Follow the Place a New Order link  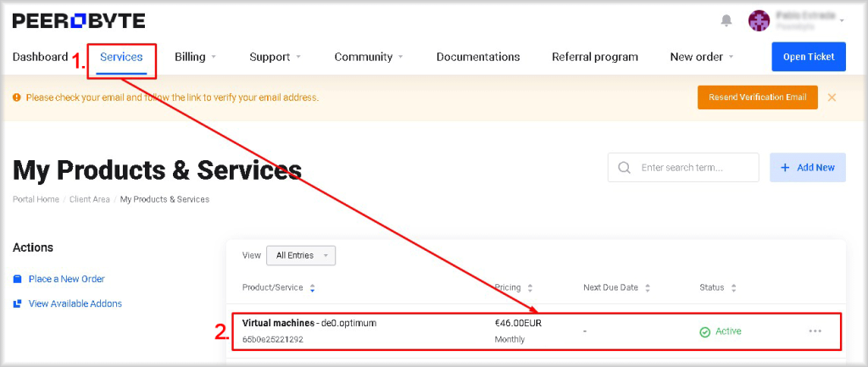click(x=66, y=279)
